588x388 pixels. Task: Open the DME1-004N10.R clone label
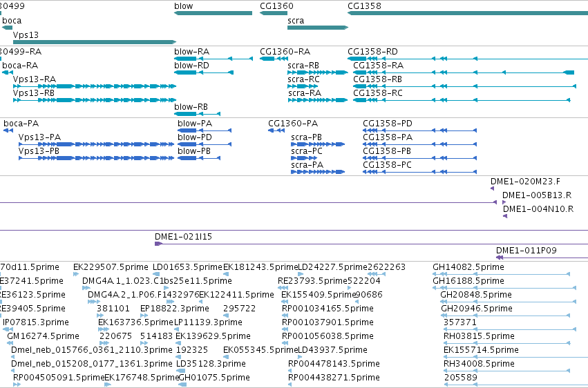click(538, 209)
